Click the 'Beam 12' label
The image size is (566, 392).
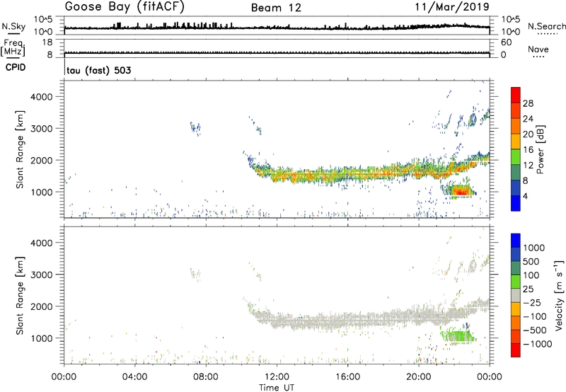click(276, 8)
